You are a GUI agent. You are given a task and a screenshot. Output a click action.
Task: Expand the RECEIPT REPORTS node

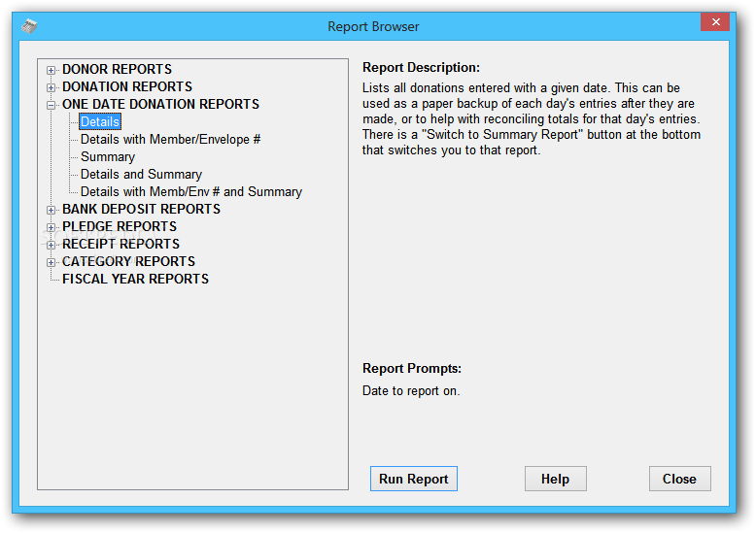(x=51, y=245)
